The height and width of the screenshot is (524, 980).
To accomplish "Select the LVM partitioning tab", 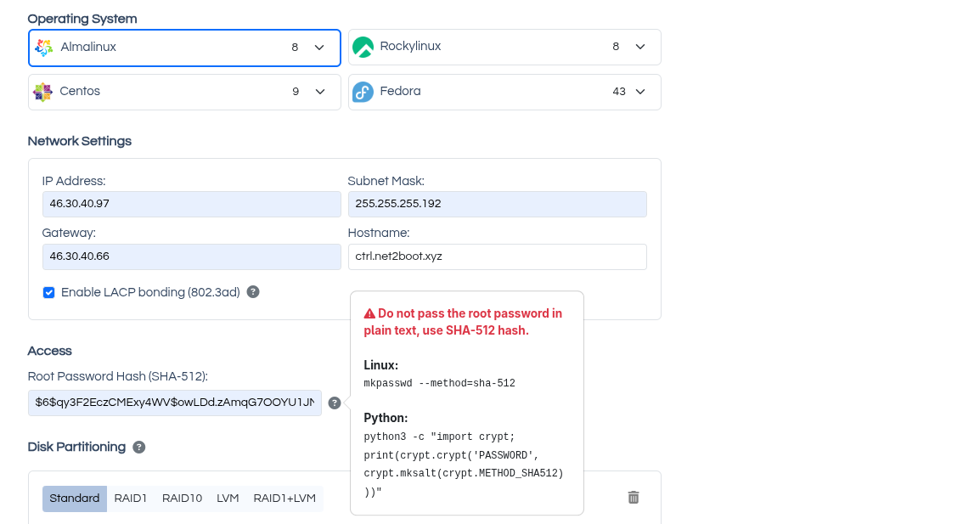I will click(228, 499).
